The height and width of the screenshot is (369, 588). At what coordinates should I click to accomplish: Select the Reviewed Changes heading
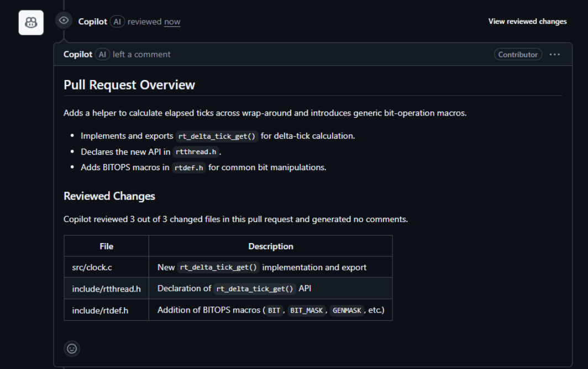coord(109,196)
